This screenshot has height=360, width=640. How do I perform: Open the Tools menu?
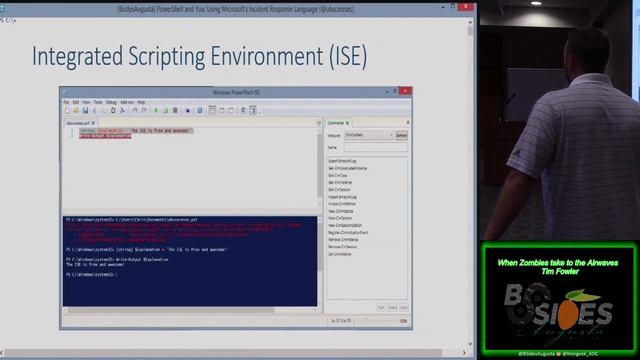98,102
